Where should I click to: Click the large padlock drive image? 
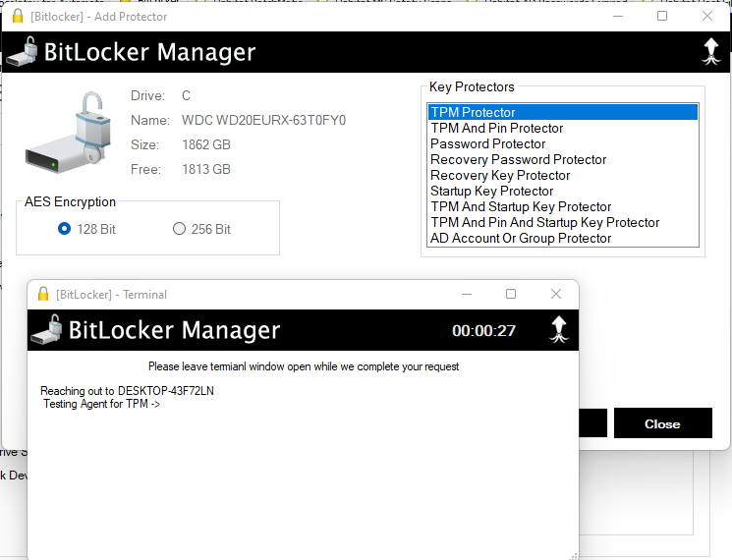(x=68, y=133)
